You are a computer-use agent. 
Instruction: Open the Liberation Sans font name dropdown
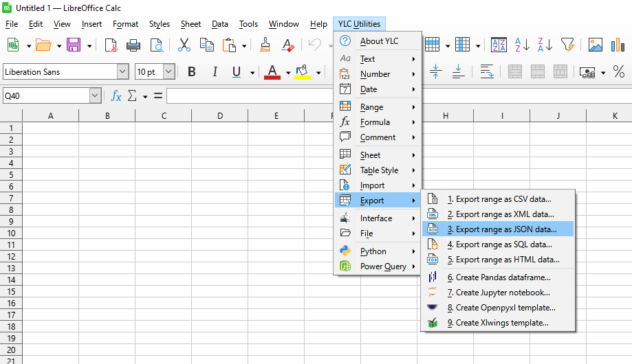(x=122, y=72)
